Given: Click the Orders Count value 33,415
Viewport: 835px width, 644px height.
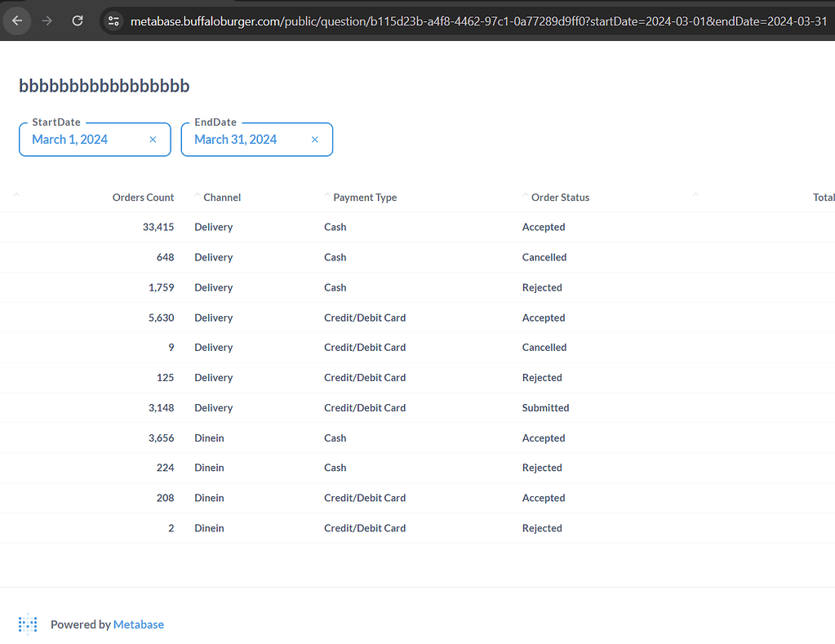Looking at the screenshot, I should [x=158, y=227].
